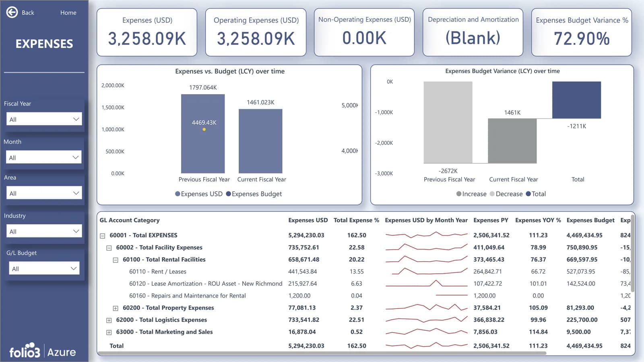Collapse the 60001 - Total EXPENSES row
The image size is (644, 362).
point(103,236)
